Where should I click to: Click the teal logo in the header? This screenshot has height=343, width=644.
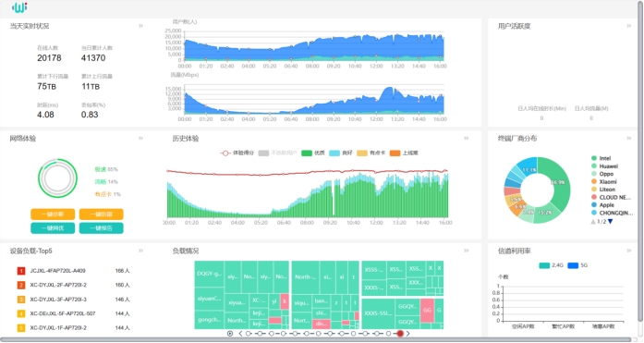(x=19, y=7)
